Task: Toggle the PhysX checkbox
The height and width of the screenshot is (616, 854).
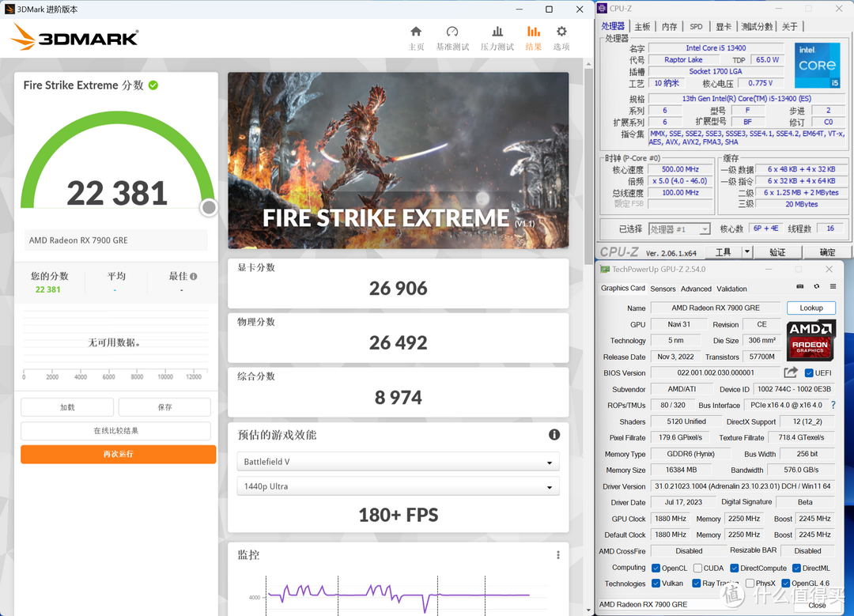Action: pos(750,584)
